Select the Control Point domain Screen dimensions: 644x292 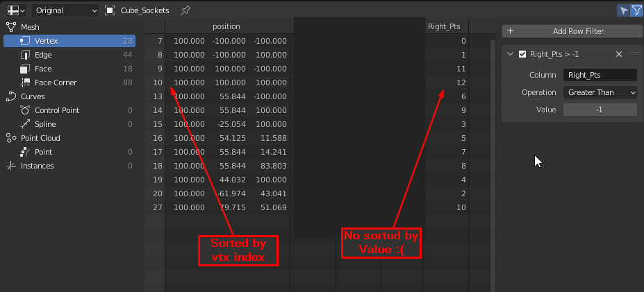coord(69,110)
